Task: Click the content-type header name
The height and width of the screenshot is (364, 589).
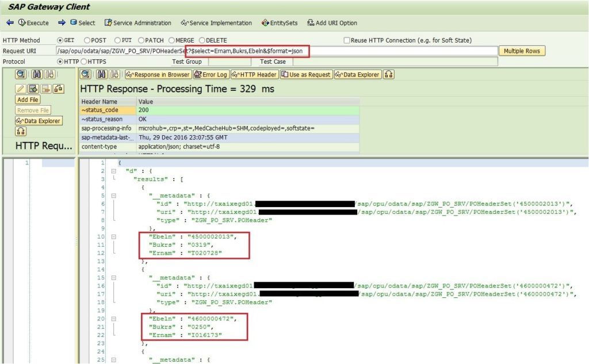Action: coord(99,147)
